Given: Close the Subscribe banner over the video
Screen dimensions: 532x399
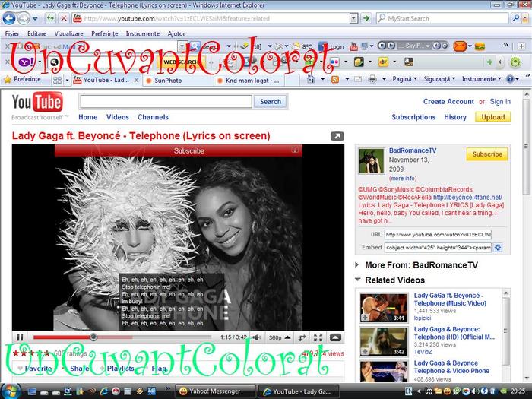Looking at the screenshot, I should (x=295, y=150).
